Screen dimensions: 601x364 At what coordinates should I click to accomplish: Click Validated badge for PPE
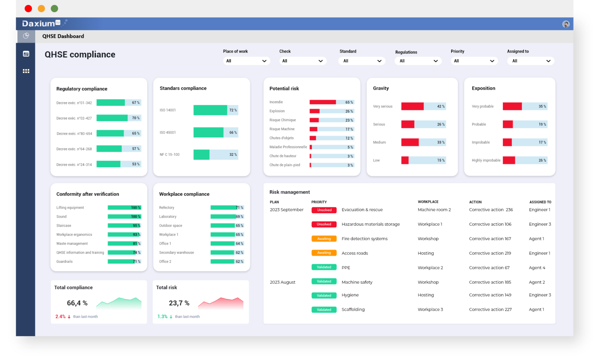tap(324, 267)
